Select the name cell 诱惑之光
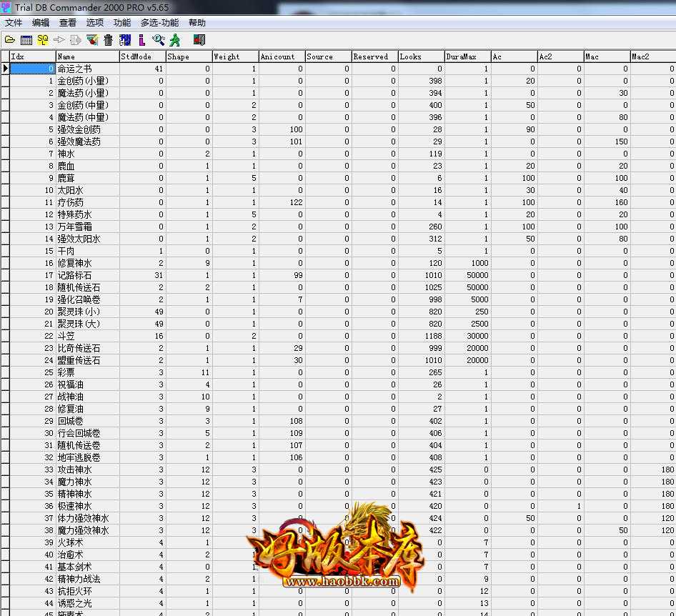The image size is (676, 616). (x=87, y=603)
